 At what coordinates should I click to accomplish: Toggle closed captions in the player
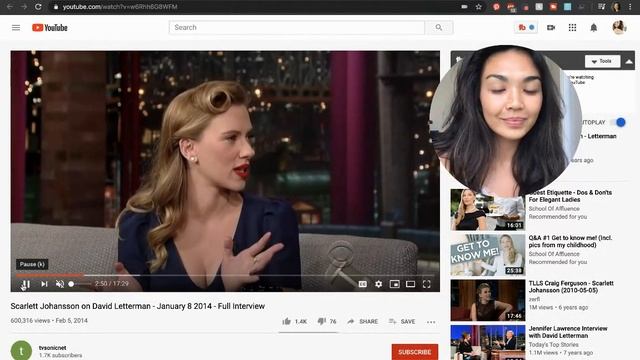pyautogui.click(x=362, y=284)
